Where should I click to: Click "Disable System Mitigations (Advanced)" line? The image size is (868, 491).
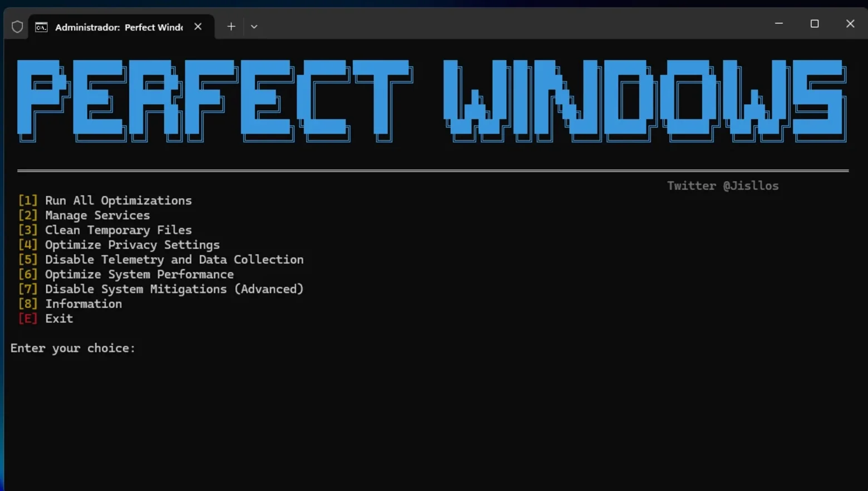[161, 289]
